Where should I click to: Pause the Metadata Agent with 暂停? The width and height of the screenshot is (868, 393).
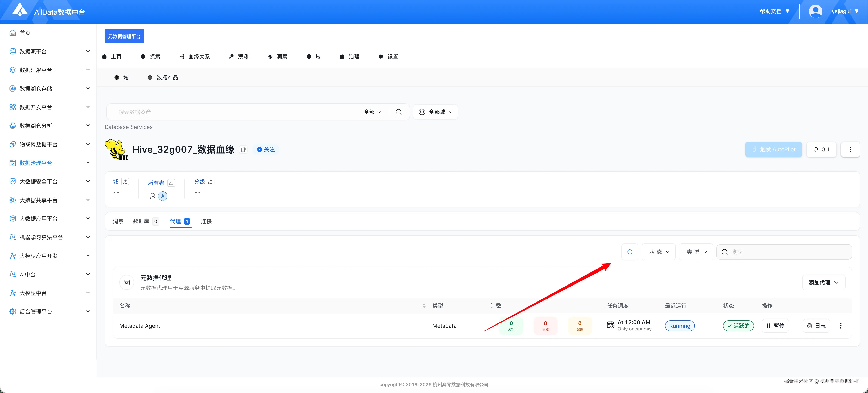(x=775, y=326)
